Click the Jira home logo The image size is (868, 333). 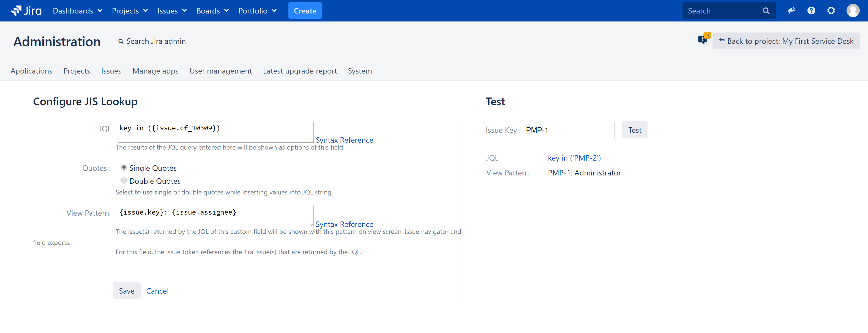click(x=26, y=10)
